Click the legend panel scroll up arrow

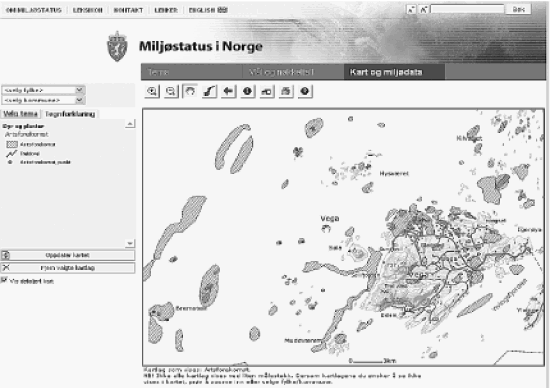[130, 123]
